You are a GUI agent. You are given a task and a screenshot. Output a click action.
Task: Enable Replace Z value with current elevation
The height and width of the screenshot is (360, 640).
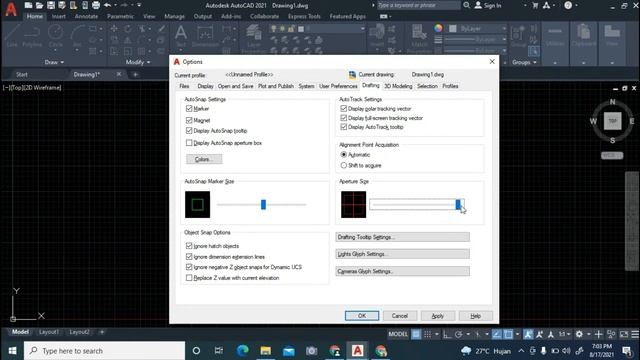click(x=189, y=278)
